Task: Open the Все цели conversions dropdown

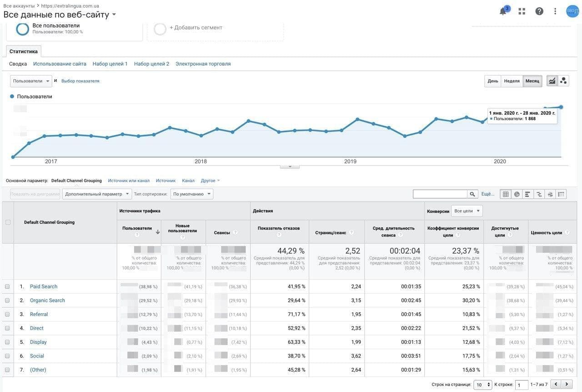Action: pyautogui.click(x=467, y=211)
